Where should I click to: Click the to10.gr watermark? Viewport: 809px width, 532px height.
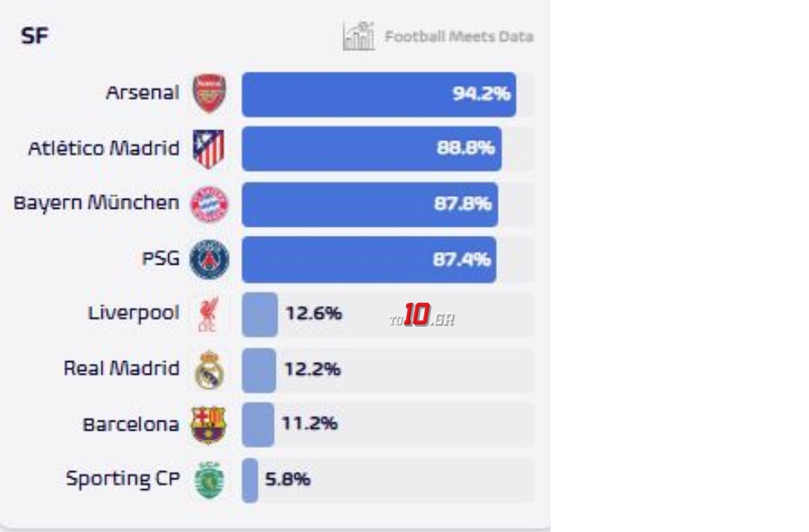(422, 316)
